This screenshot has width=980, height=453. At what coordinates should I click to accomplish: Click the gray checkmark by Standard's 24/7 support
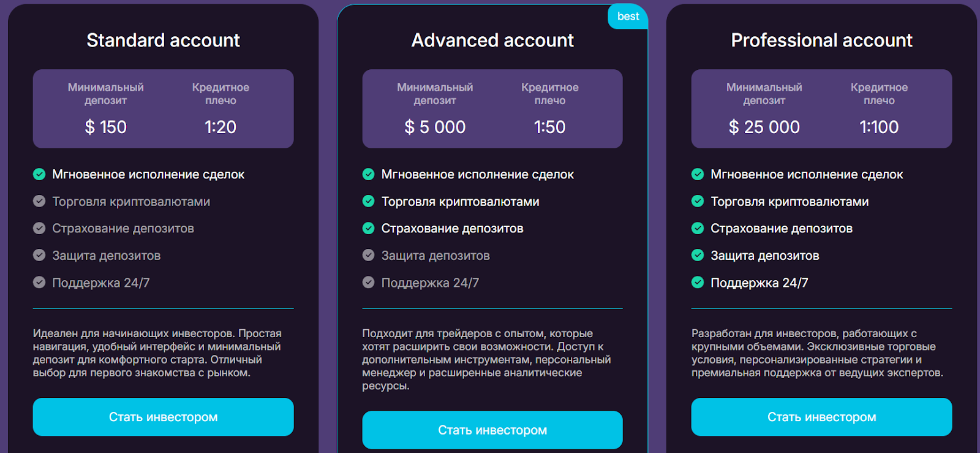(x=39, y=283)
